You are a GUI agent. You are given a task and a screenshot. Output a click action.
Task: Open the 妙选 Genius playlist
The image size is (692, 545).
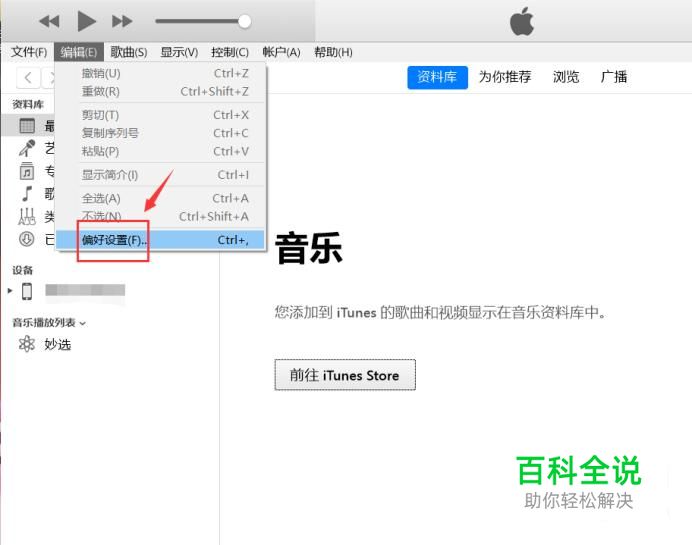coord(57,344)
